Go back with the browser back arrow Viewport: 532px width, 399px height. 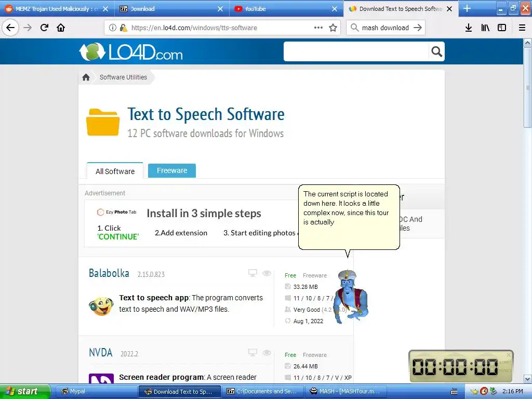10,28
